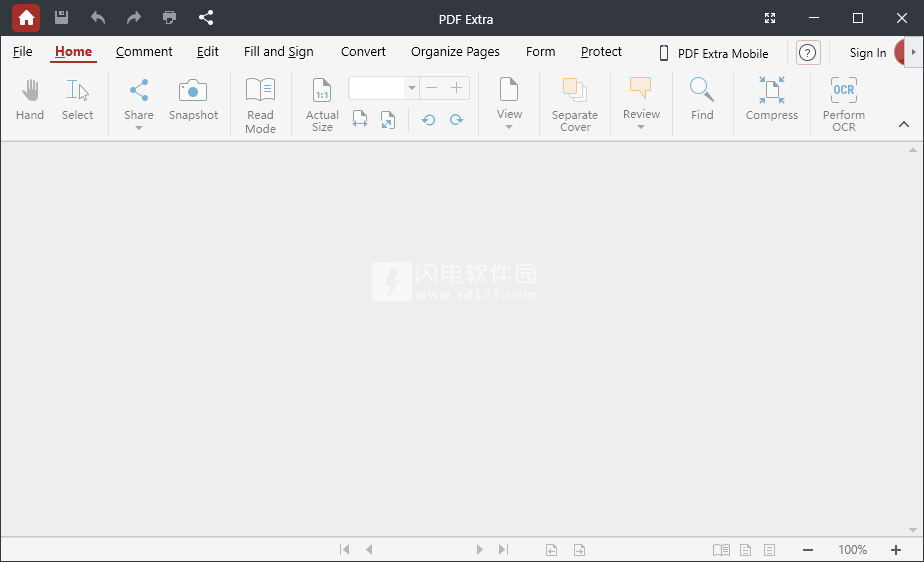Click the Home icon in title bar
The width and height of the screenshot is (924, 562).
click(26, 18)
